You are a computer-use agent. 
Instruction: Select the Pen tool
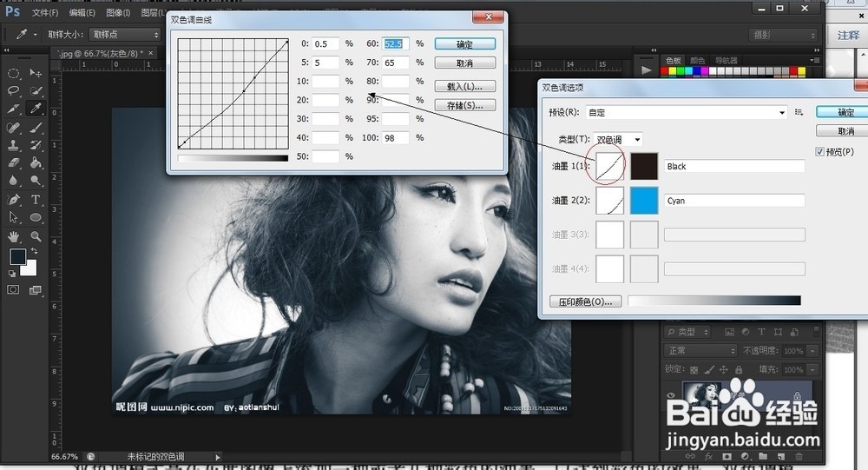[x=13, y=200]
